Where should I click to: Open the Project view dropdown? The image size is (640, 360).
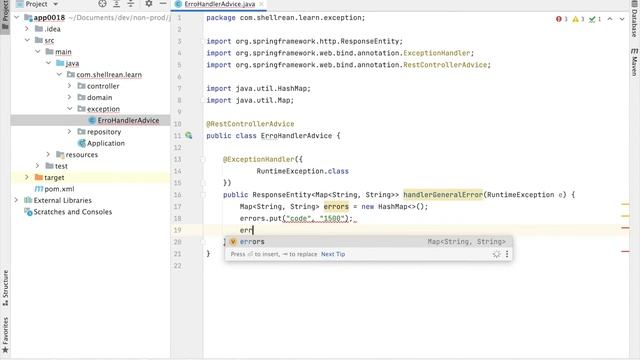click(x=56, y=4)
